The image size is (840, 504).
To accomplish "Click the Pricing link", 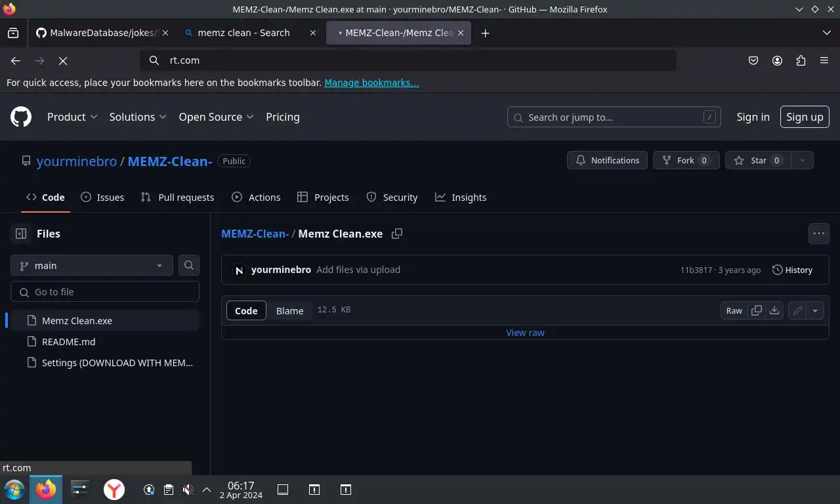I will pos(283,117).
